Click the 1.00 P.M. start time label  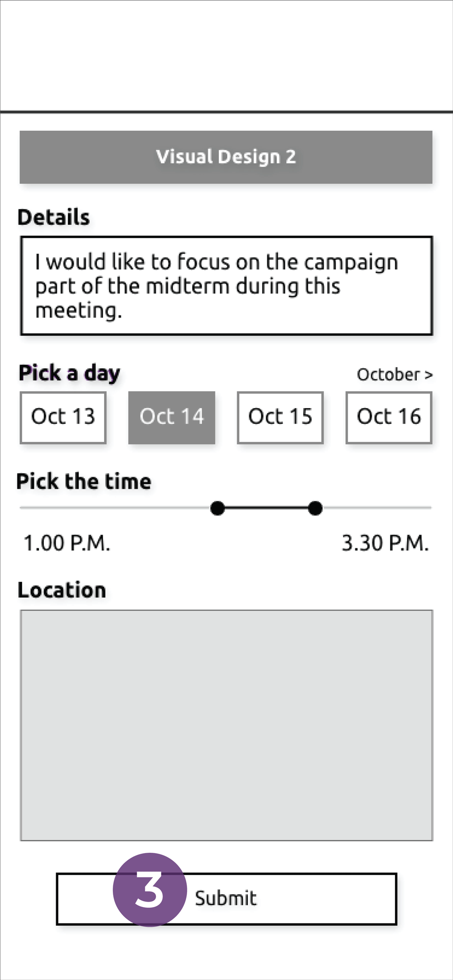(x=67, y=543)
